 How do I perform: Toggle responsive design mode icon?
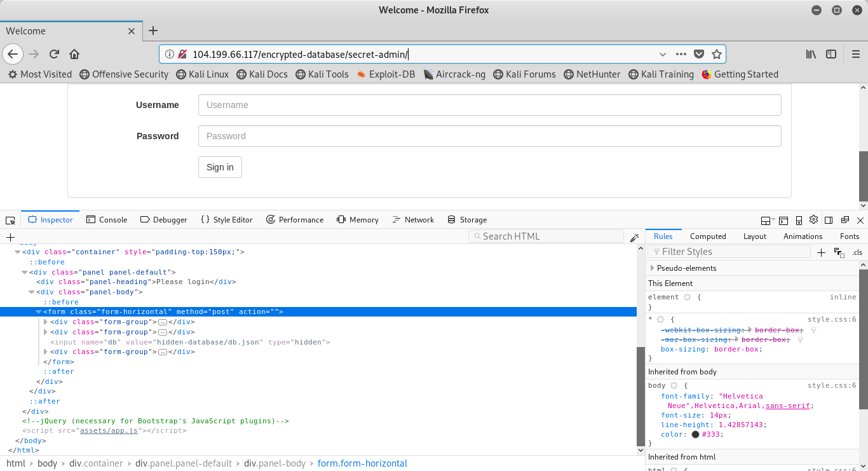799,220
